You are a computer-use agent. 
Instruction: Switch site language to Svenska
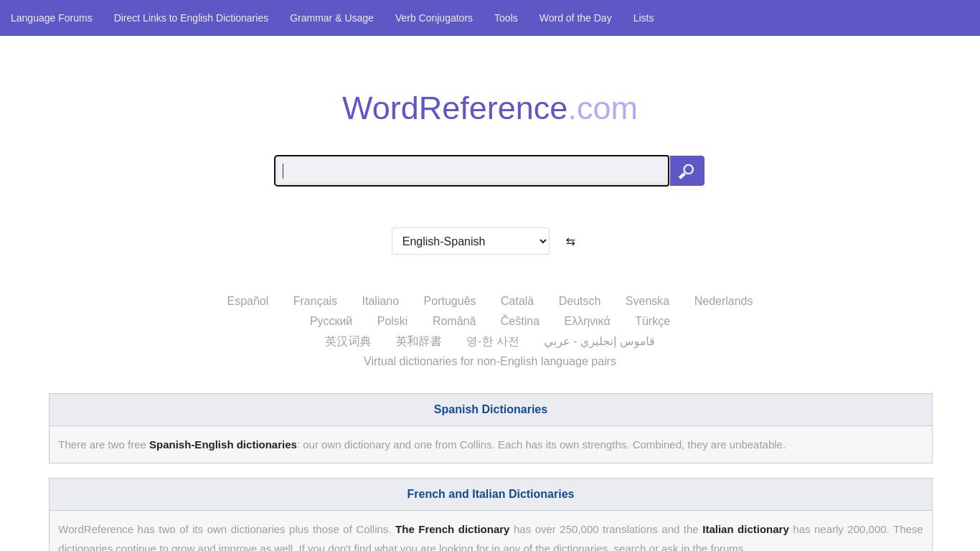coord(647,301)
